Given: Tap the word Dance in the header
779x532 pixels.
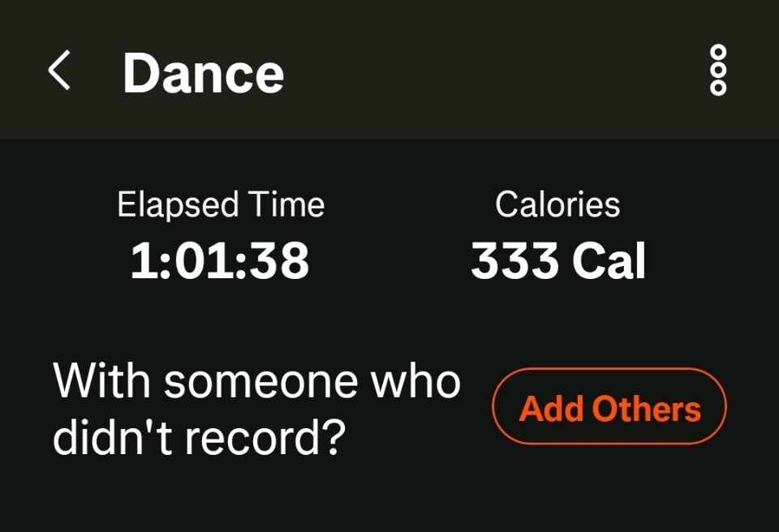Looking at the screenshot, I should (x=203, y=73).
